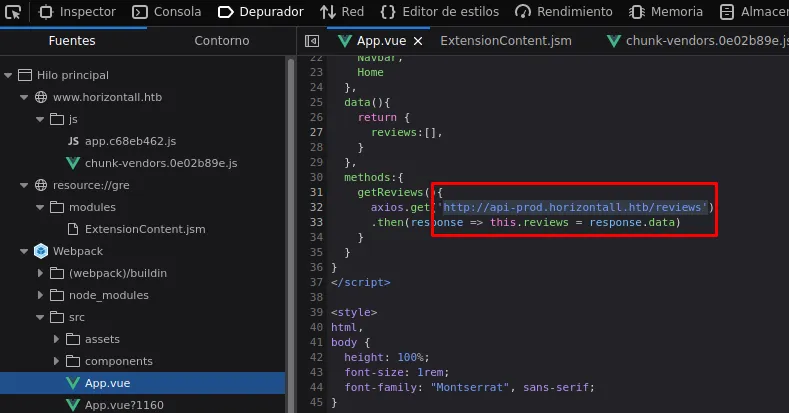
Task: Collapse the src folder arrow
Action: point(40,317)
